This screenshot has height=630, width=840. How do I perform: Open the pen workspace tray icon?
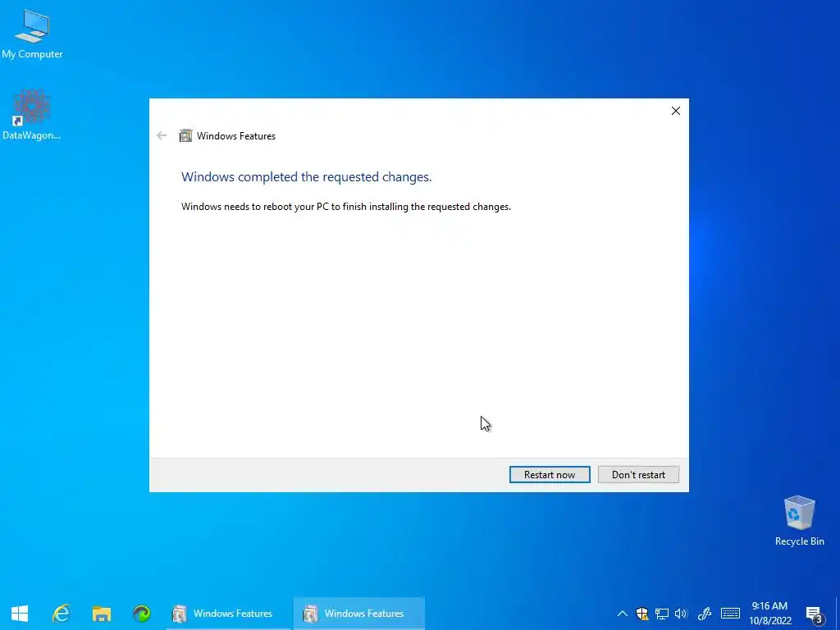705,614
